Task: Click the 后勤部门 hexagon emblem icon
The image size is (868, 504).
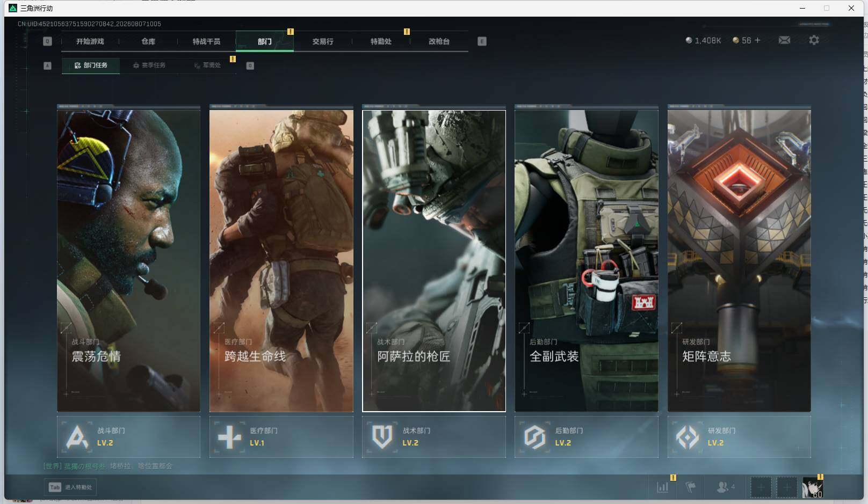Action: tap(534, 437)
